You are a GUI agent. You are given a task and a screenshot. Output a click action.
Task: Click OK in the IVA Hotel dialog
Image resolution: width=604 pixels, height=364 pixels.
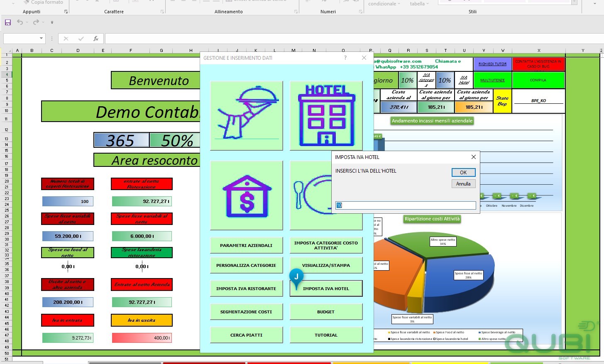coord(463,172)
